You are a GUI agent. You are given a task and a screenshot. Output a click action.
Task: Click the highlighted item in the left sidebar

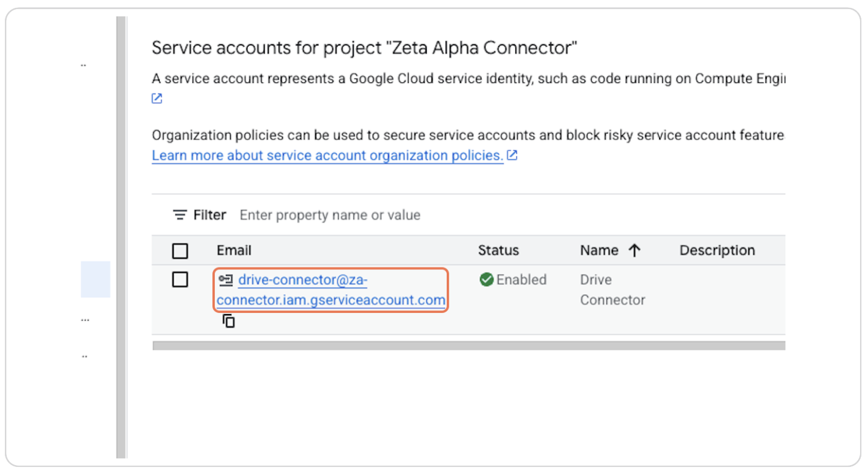coord(95,280)
